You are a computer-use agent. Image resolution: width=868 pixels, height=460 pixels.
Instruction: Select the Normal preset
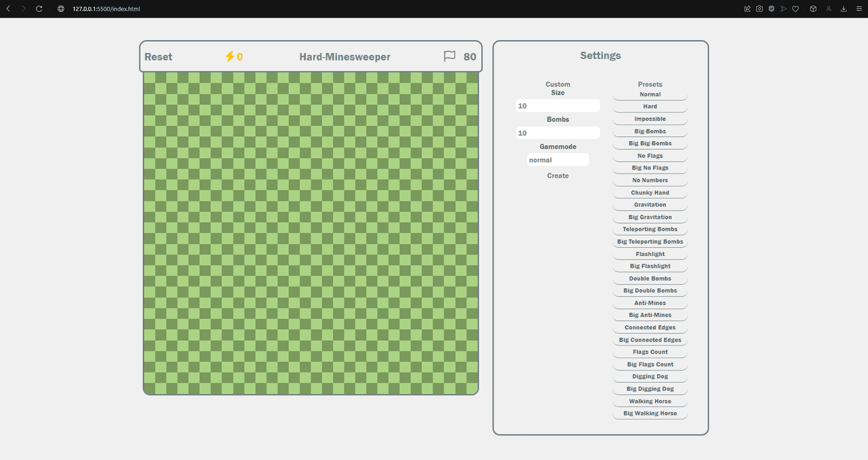click(650, 95)
